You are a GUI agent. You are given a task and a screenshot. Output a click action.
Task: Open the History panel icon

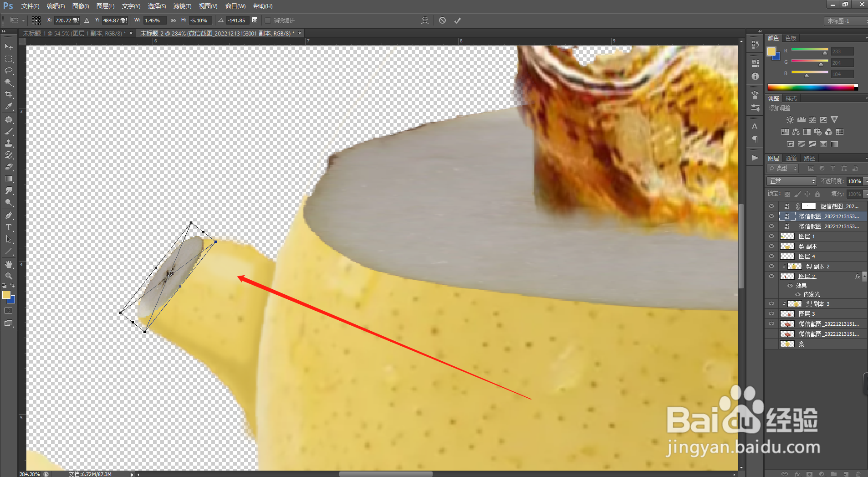click(x=755, y=45)
